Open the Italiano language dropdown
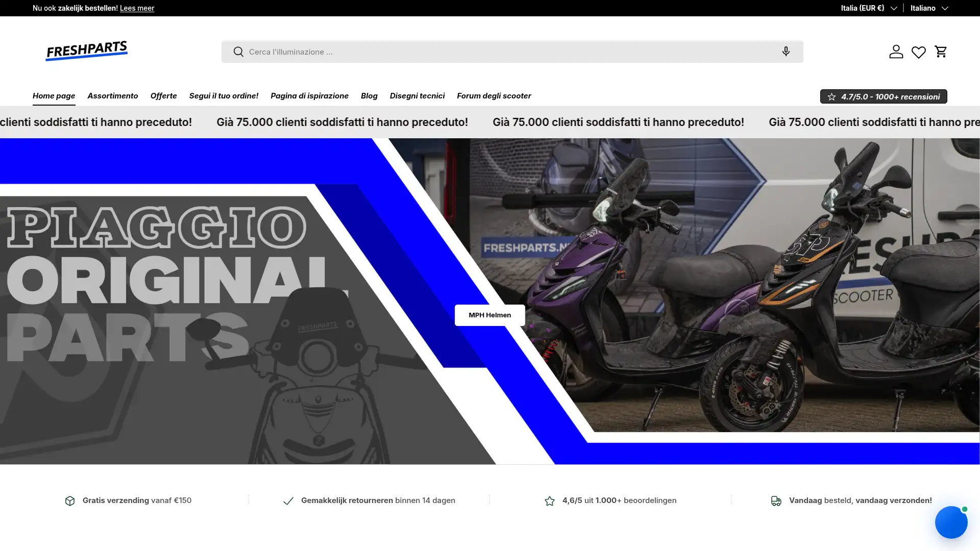The width and height of the screenshot is (980, 551). click(x=929, y=8)
